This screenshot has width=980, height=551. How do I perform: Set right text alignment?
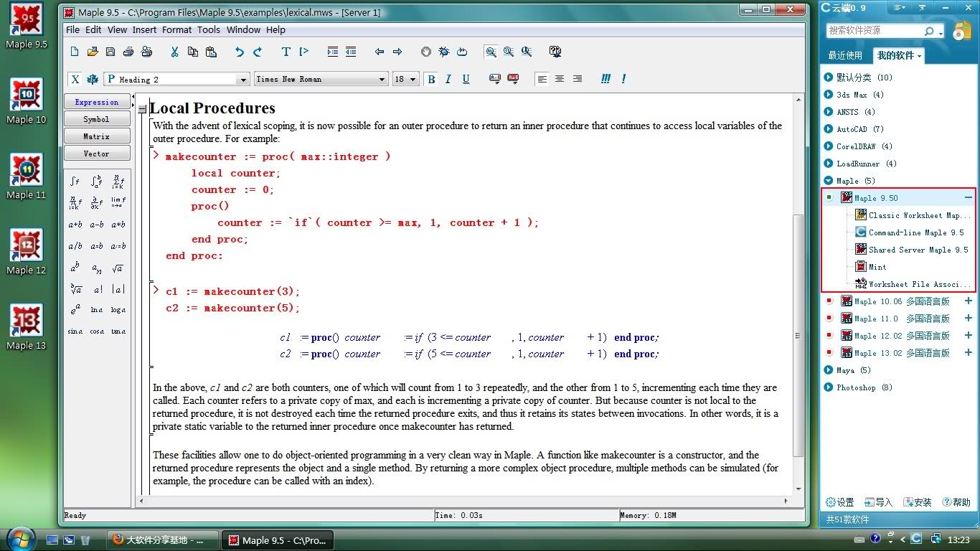pos(578,79)
